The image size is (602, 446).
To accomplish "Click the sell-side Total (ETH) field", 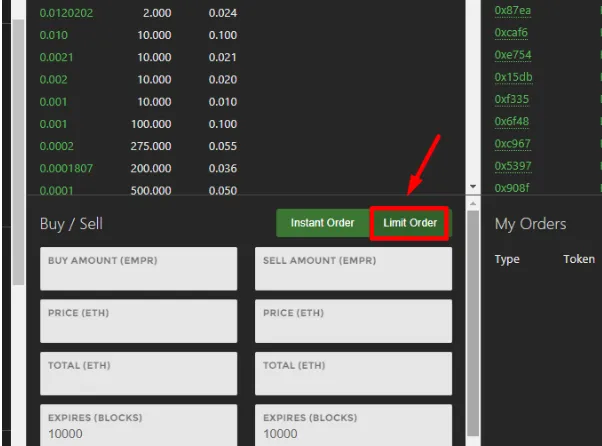I will tap(353, 374).
